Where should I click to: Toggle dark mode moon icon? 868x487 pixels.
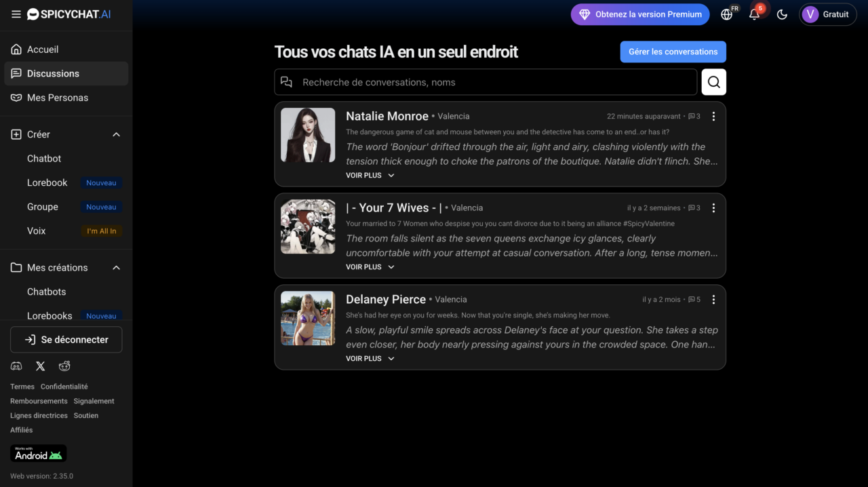[x=782, y=14]
